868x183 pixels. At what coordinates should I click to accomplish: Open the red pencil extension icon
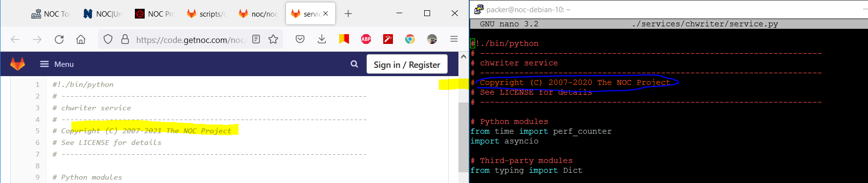click(x=388, y=39)
